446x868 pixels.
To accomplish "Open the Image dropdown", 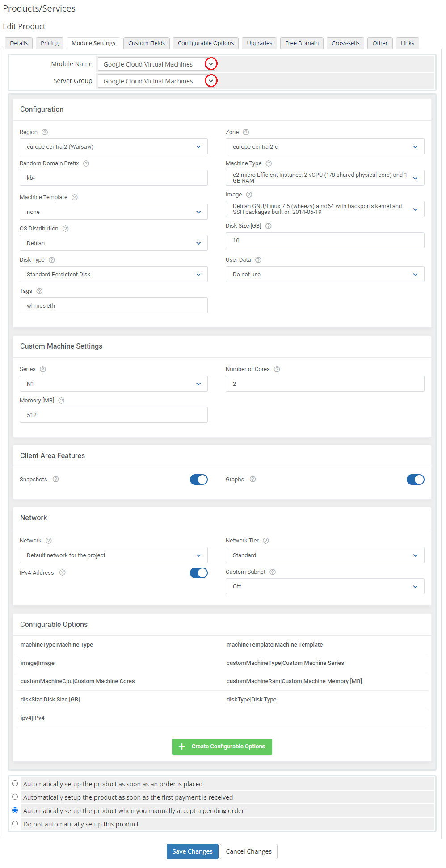I will pos(325,209).
